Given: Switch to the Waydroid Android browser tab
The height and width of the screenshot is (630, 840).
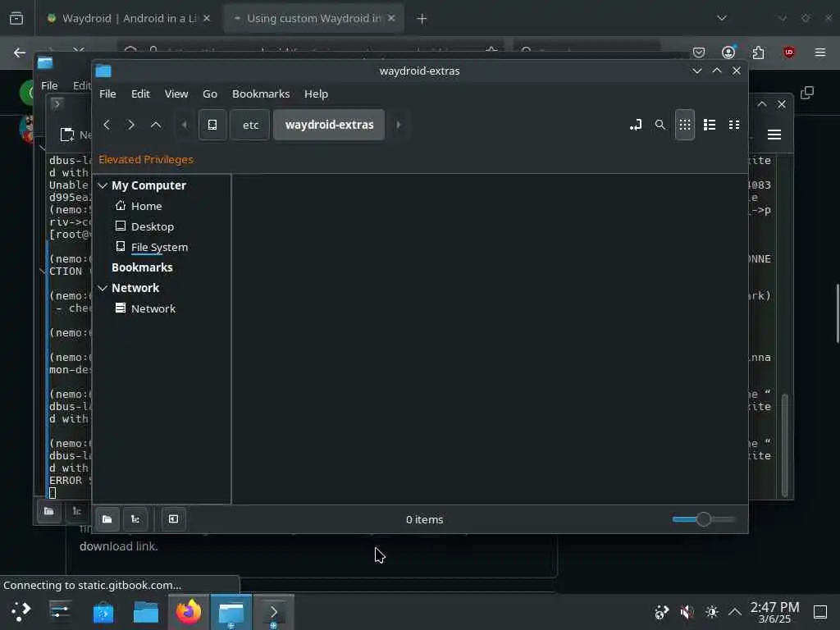Looking at the screenshot, I should (129, 18).
